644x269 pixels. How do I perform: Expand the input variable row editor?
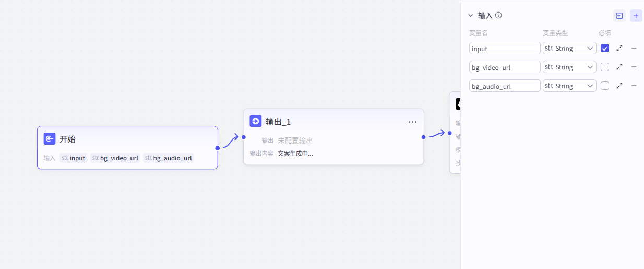coord(619,48)
